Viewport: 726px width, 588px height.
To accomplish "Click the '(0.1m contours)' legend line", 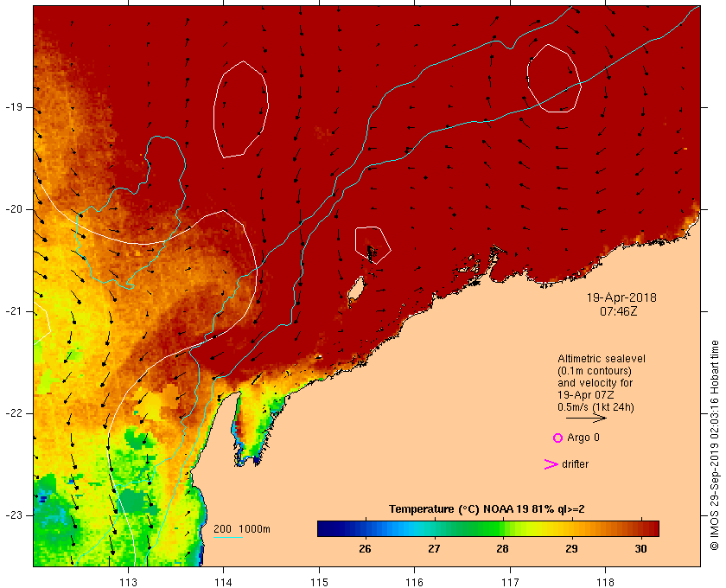I will point(595,371).
